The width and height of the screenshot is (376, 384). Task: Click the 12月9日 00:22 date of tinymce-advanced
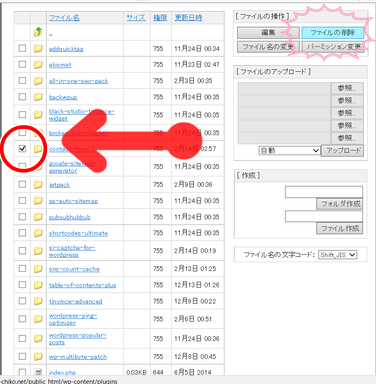pos(195,301)
